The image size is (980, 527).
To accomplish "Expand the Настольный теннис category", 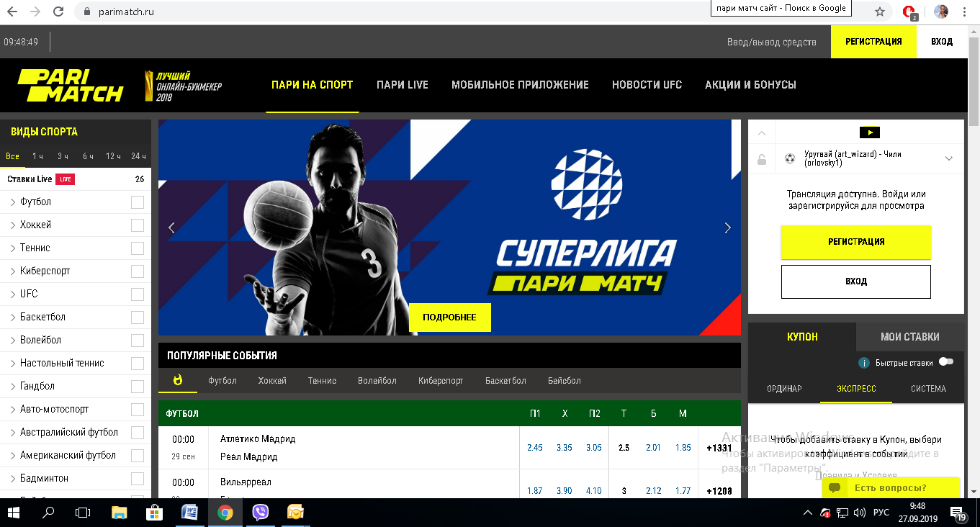I will tap(13, 364).
